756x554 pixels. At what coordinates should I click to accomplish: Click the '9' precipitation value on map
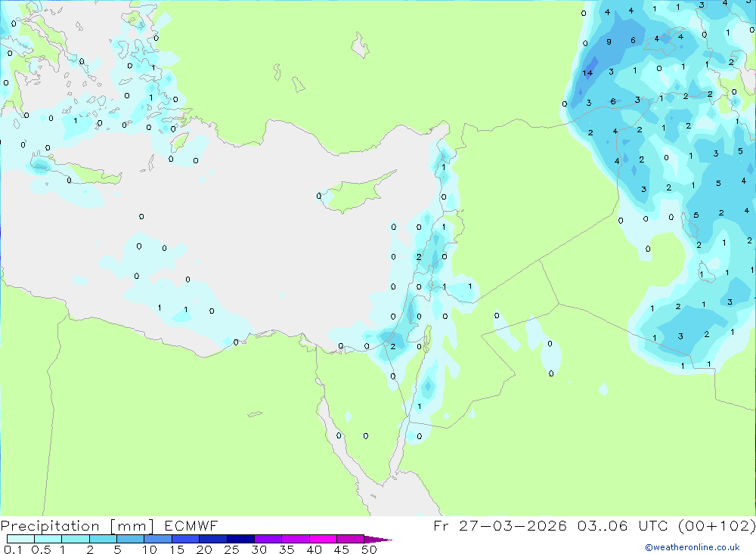coord(609,42)
